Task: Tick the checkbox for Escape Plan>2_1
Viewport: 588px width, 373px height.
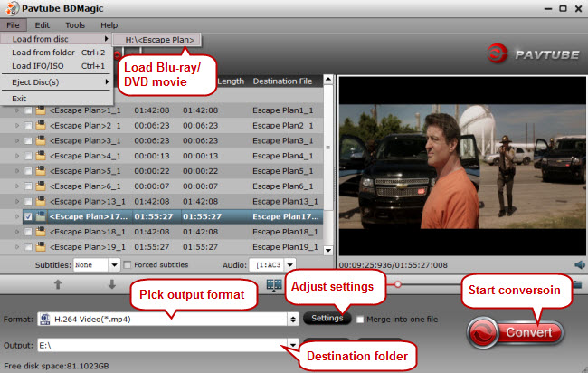Action: pyautogui.click(x=28, y=126)
